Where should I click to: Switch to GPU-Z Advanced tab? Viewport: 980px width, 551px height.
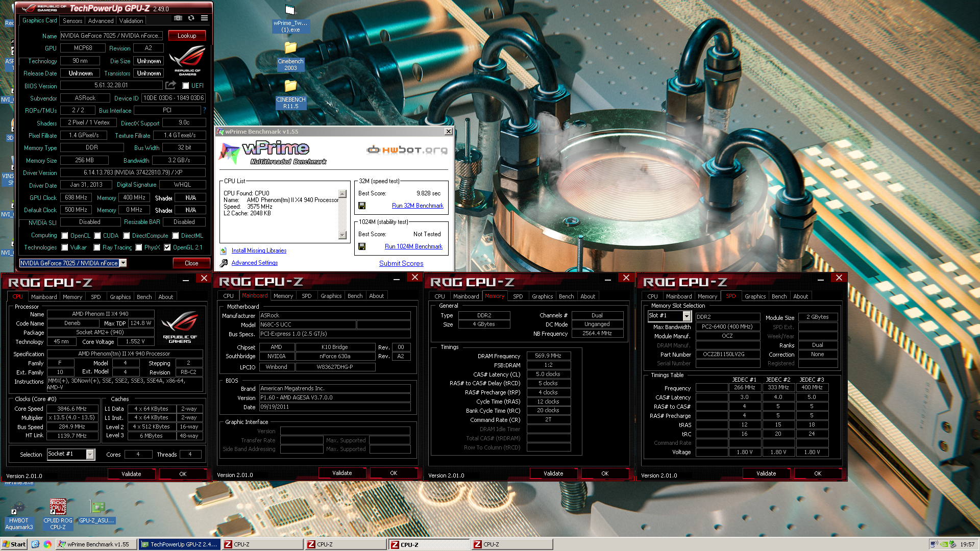(101, 21)
